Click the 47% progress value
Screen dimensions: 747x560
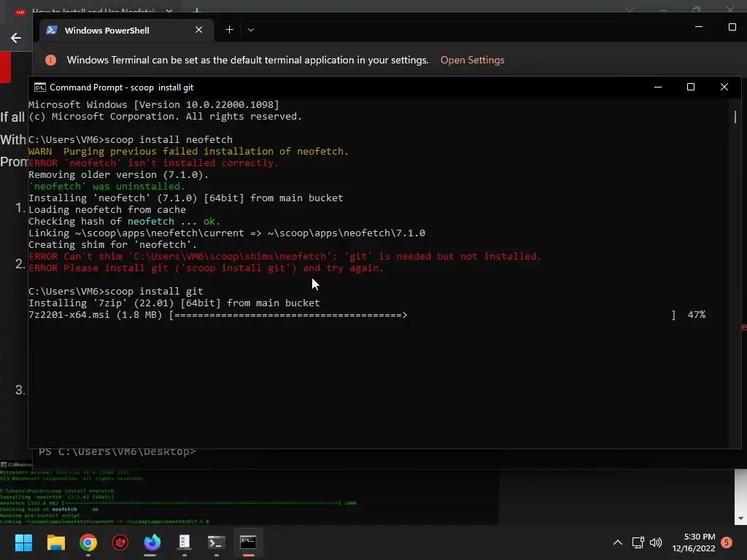click(697, 315)
